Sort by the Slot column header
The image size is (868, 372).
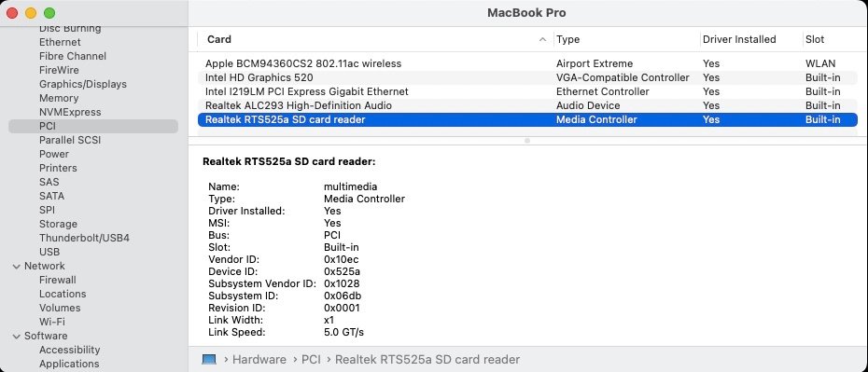(815, 39)
